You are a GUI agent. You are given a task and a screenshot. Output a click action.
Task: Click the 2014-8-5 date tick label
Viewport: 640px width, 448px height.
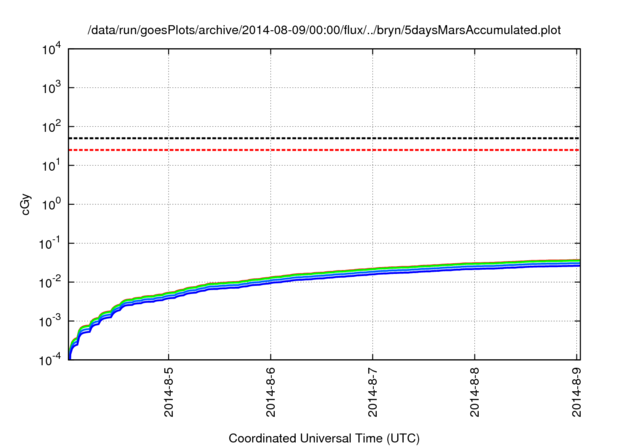(169, 392)
